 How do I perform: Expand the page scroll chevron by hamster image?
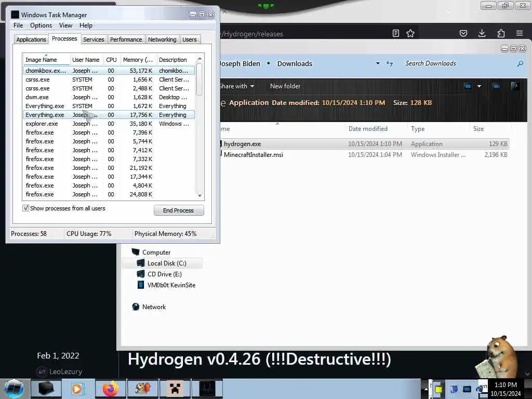tap(527, 374)
